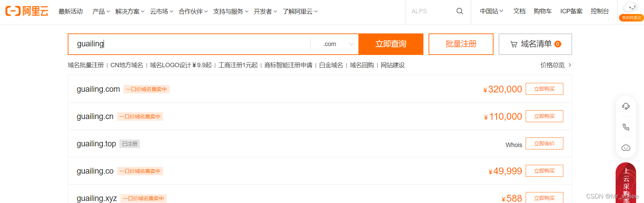Screen dimensions: 644x203
Task: Expand the 解决方案 menu
Action: 130,12
